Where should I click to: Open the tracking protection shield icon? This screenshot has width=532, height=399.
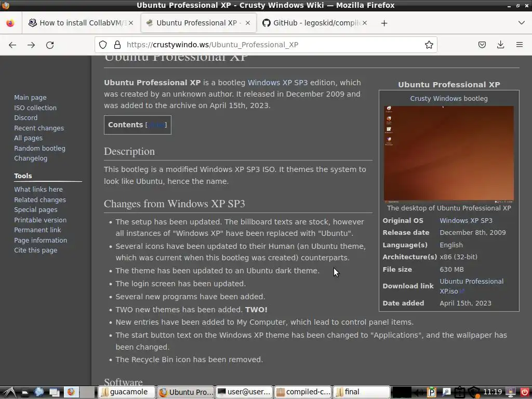(103, 45)
